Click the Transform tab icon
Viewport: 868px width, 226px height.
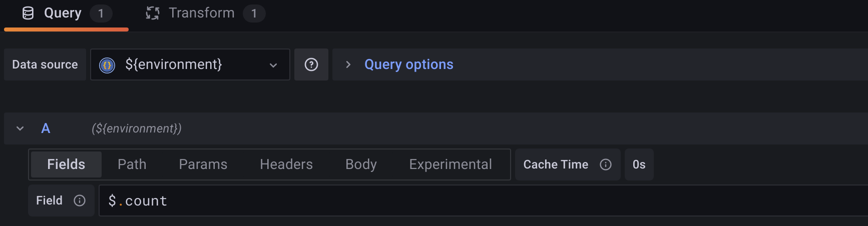click(x=152, y=13)
